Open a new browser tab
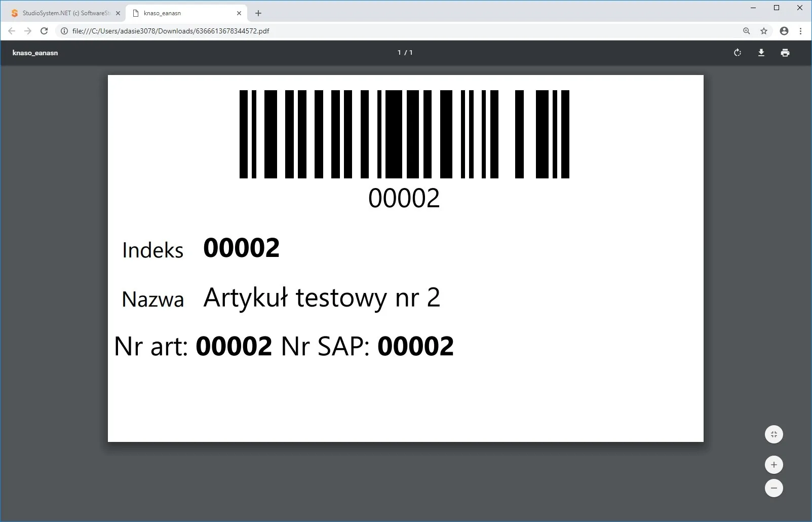The image size is (812, 522). tap(258, 13)
